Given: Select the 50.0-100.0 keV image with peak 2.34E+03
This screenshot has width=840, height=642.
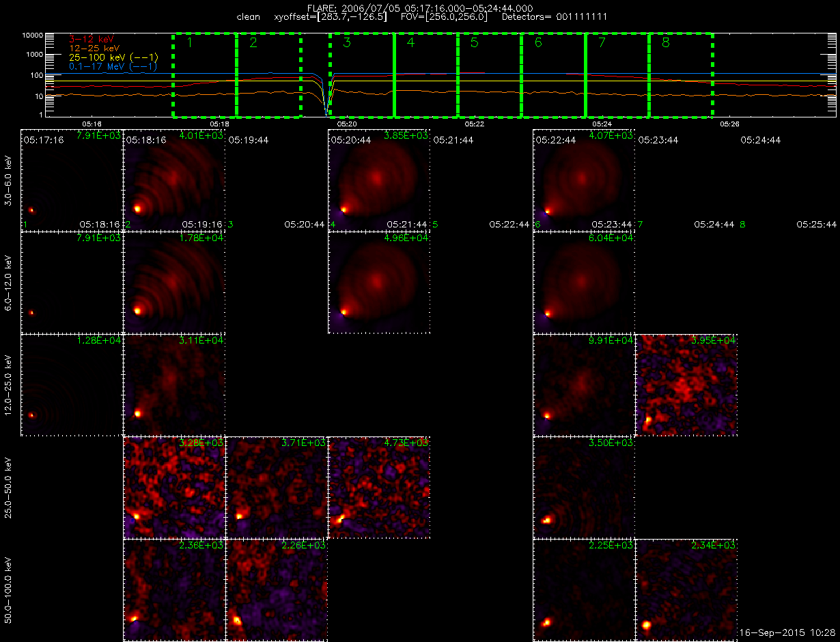Looking at the screenshot, I should [x=686, y=590].
